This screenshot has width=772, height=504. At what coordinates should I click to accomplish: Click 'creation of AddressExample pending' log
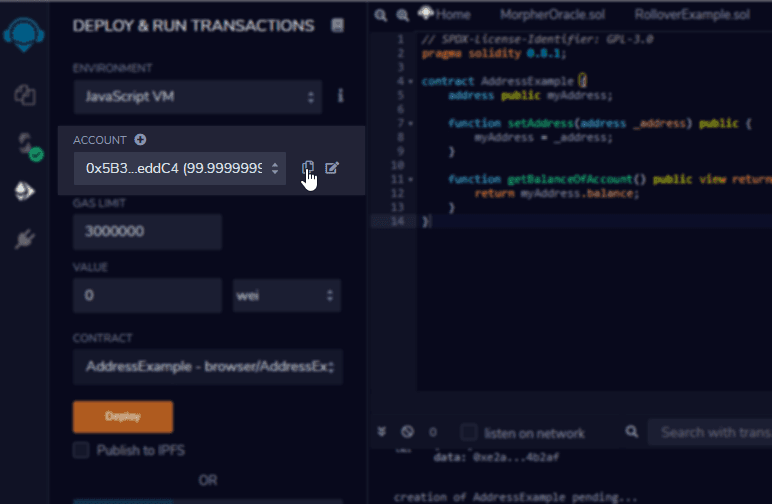point(515,497)
